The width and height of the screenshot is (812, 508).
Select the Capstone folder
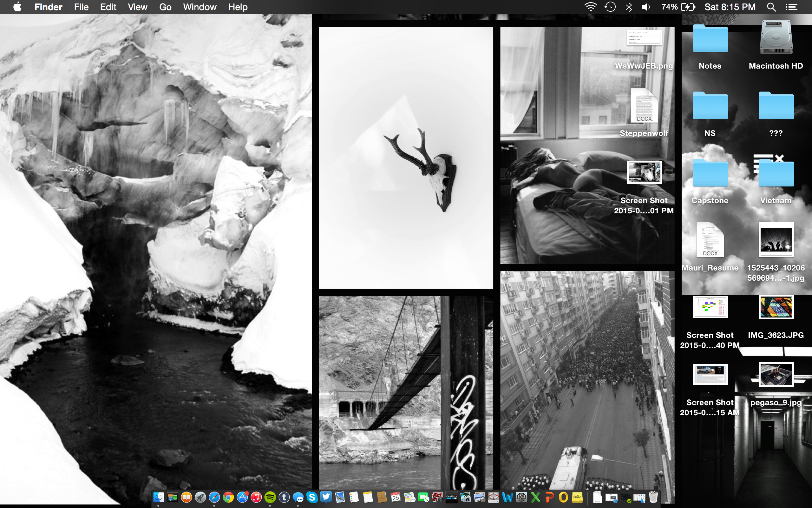[x=710, y=173]
